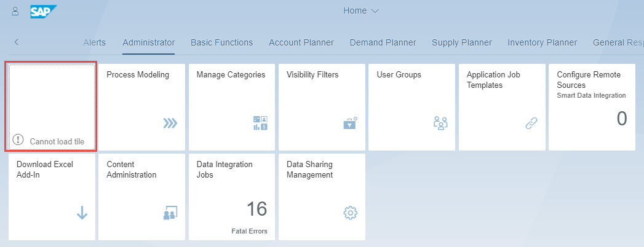644x247 pixels.
Task: Select the Inventory Planner tab
Action: click(542, 42)
